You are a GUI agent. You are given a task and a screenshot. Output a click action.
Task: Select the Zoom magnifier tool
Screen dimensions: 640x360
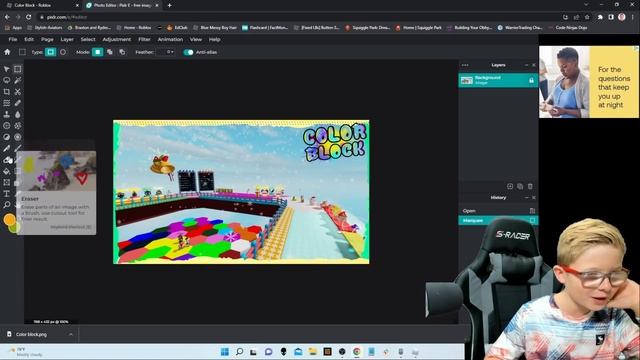(x=7, y=204)
